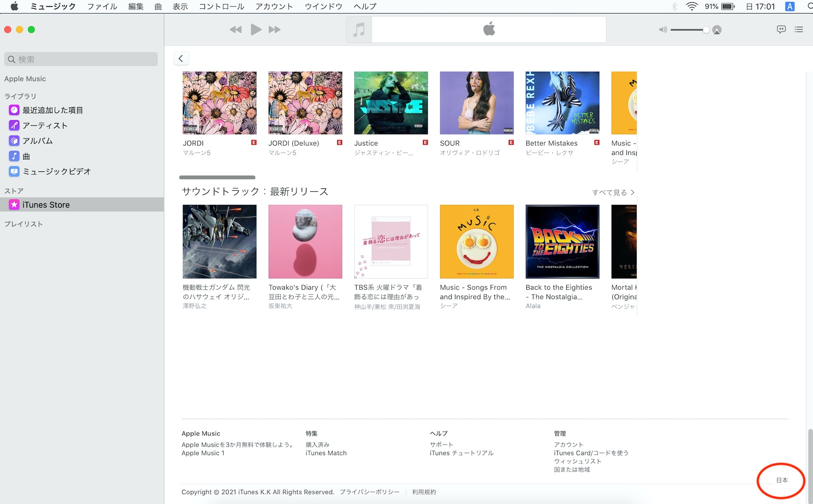813x504 pixels.
Task: Click the Apple Music 1 footer link
Action: coord(203,453)
